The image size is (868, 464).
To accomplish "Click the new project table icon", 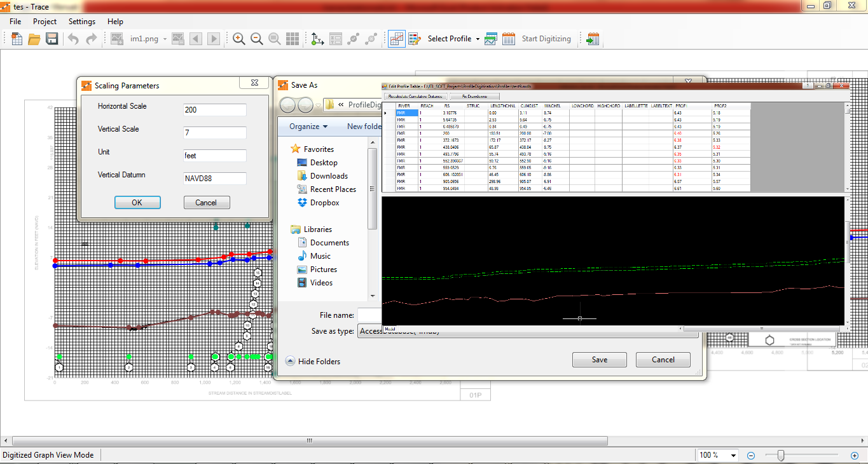I will point(17,39).
